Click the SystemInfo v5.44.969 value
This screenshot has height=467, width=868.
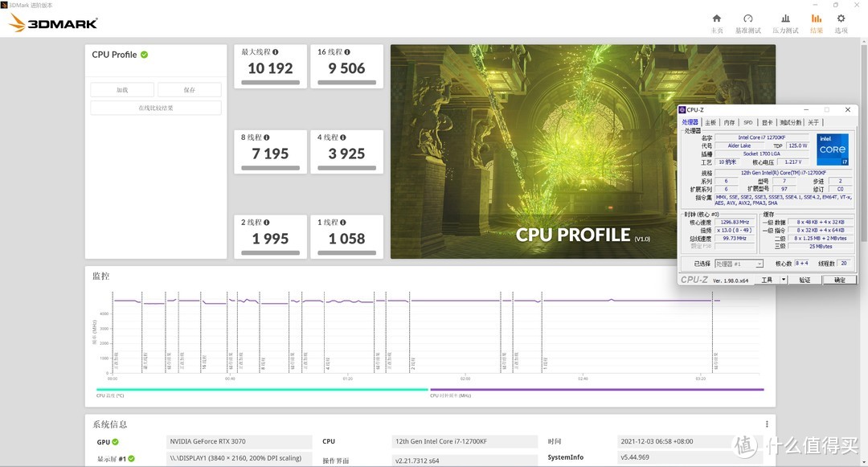coord(690,457)
